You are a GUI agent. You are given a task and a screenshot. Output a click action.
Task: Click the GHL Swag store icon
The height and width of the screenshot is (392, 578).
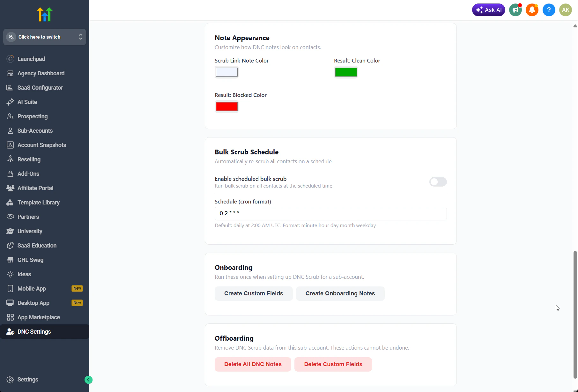tap(10, 260)
